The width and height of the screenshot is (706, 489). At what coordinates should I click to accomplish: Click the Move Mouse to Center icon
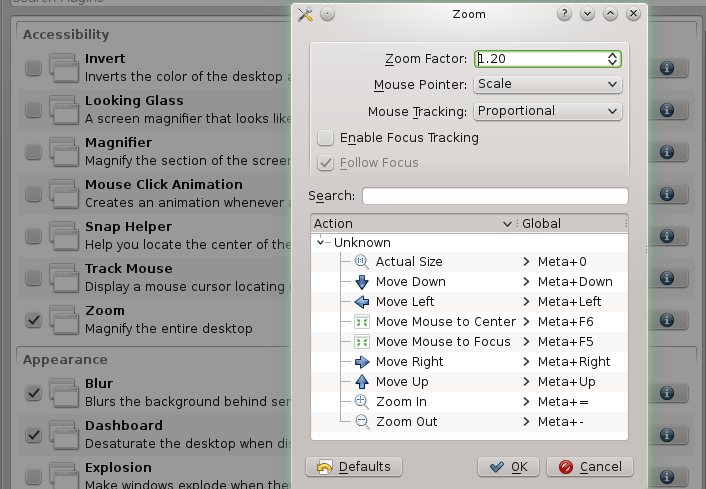coord(362,321)
